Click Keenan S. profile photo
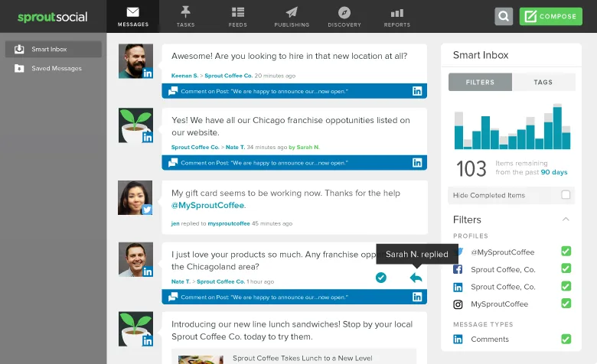Screen dimensions: 597x364 click(136, 61)
